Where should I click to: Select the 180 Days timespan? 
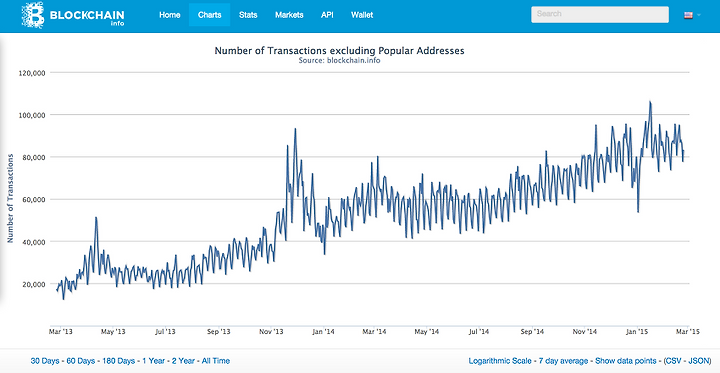point(118,361)
